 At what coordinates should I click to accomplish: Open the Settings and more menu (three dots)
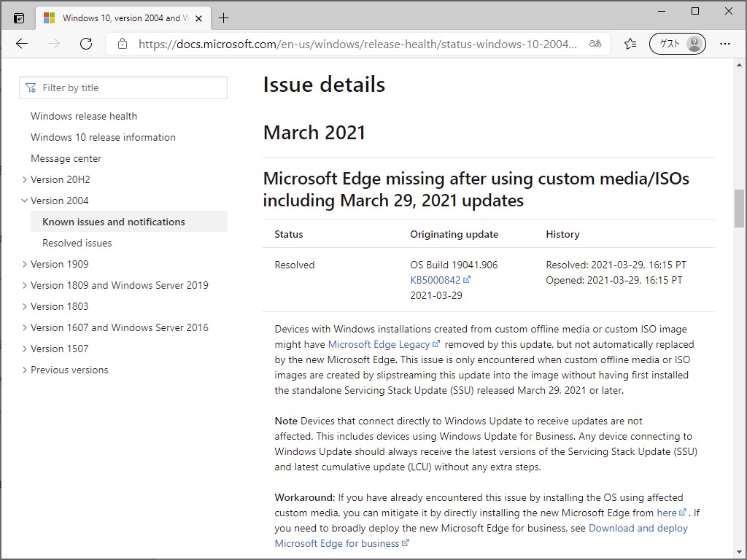(x=725, y=44)
